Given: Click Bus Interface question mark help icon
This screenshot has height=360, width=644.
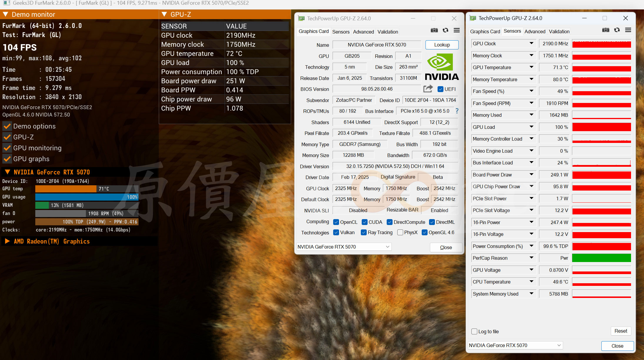Looking at the screenshot, I should [457, 111].
